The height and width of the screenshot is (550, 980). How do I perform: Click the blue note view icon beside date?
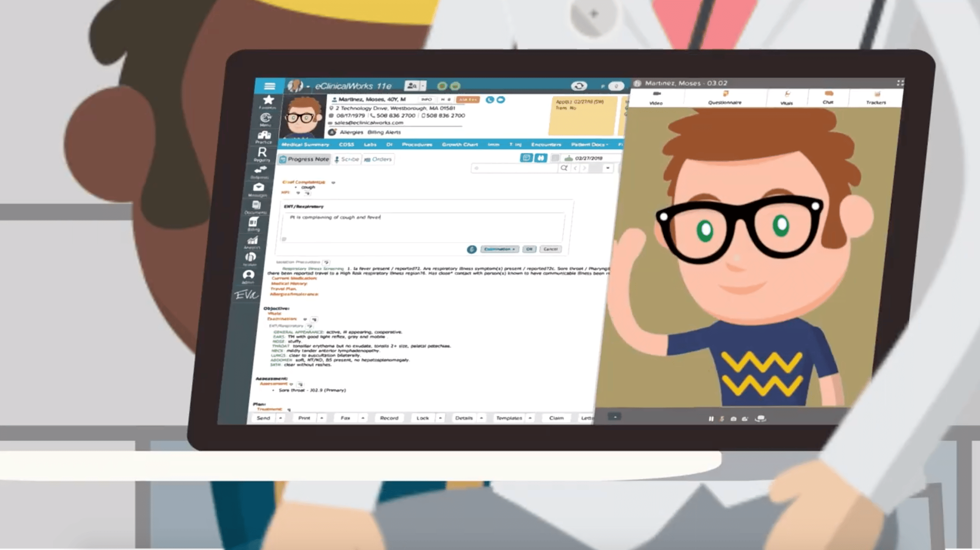526,158
